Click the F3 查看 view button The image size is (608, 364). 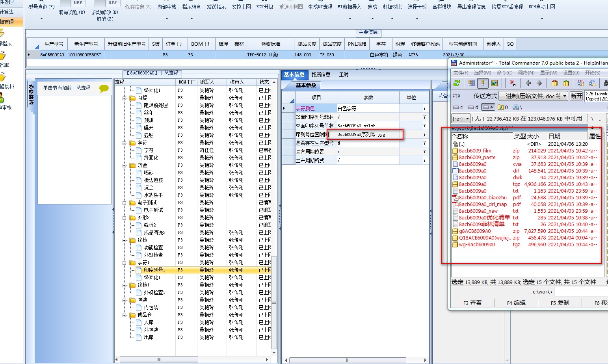click(472, 303)
